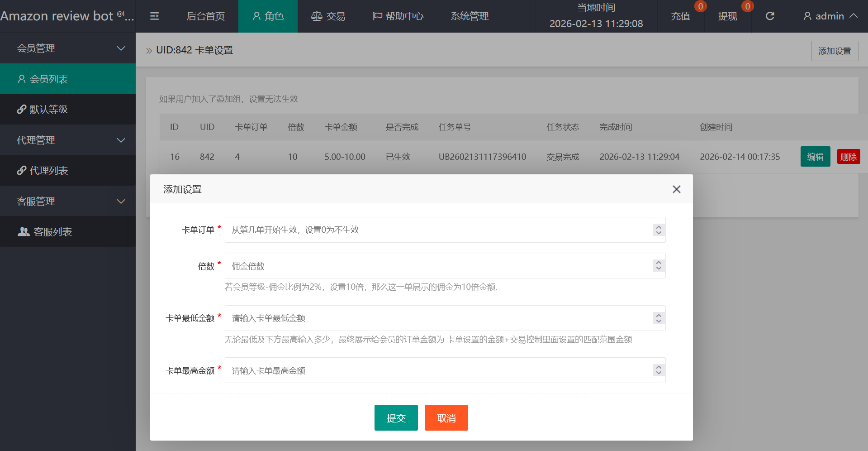This screenshot has width=868, height=451.
Task: Click the 提交 submit button
Action: 396,418
